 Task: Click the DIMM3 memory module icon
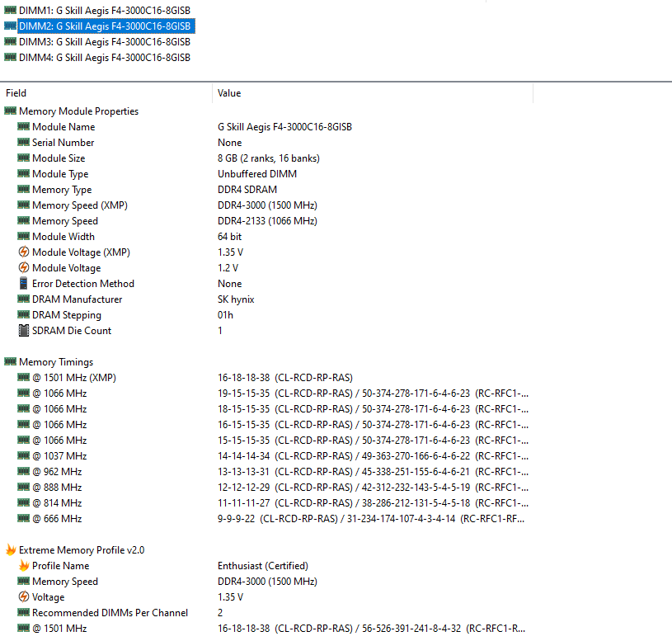[10, 41]
